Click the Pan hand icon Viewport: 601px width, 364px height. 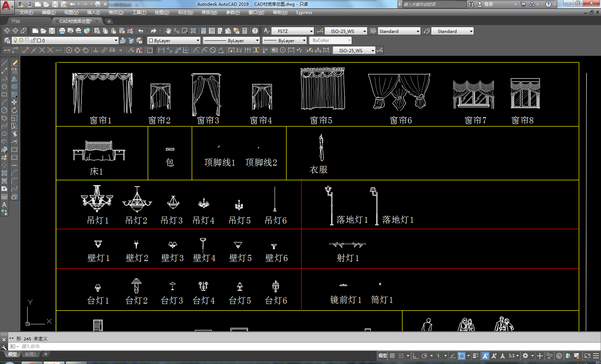(168, 31)
